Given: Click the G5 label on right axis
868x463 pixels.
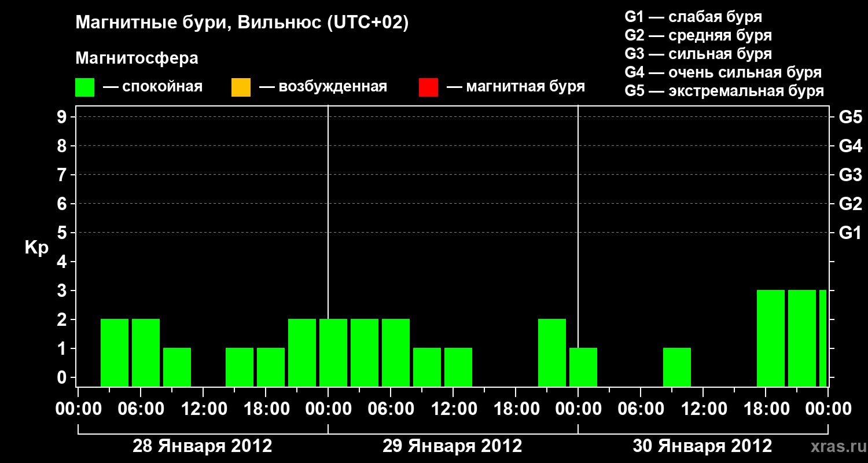Looking at the screenshot, I should (x=850, y=117).
